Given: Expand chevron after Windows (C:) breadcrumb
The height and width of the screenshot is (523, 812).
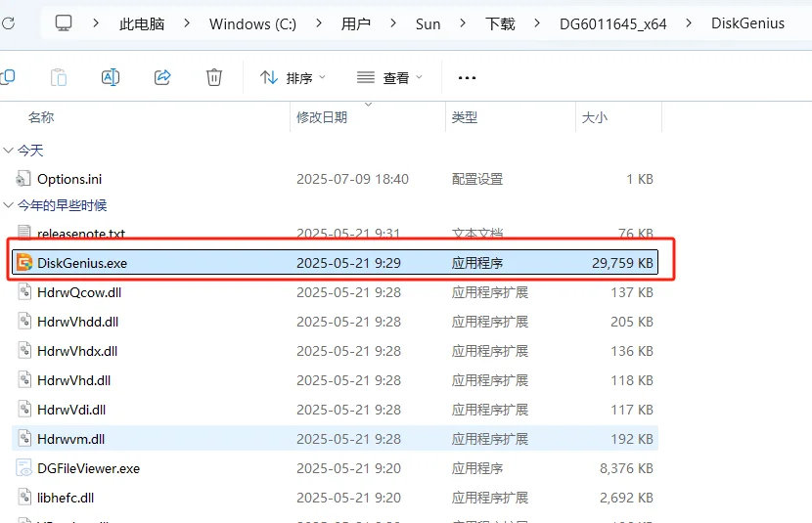Looking at the screenshot, I should pos(319,23).
